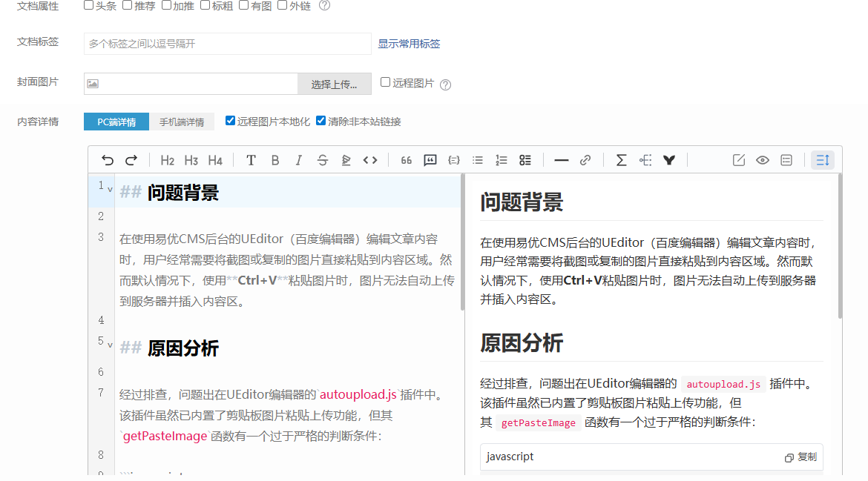Viewport: 868px width, 481px height.
Task: Click the mind map tree icon
Action: 645,160
